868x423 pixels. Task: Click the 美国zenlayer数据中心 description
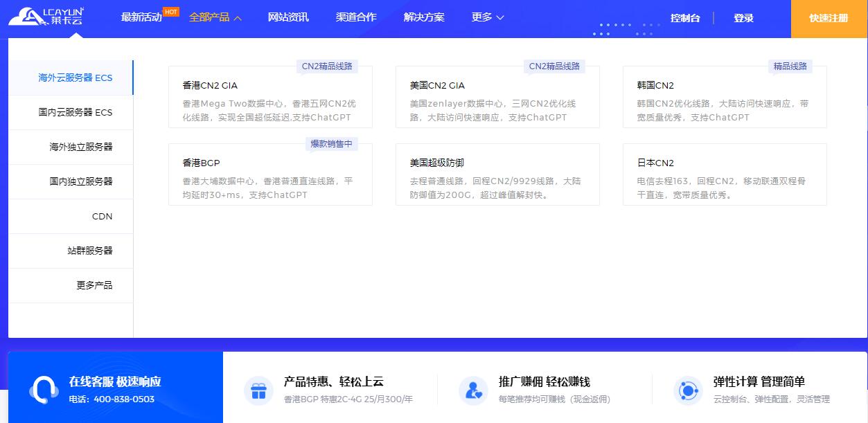493,111
